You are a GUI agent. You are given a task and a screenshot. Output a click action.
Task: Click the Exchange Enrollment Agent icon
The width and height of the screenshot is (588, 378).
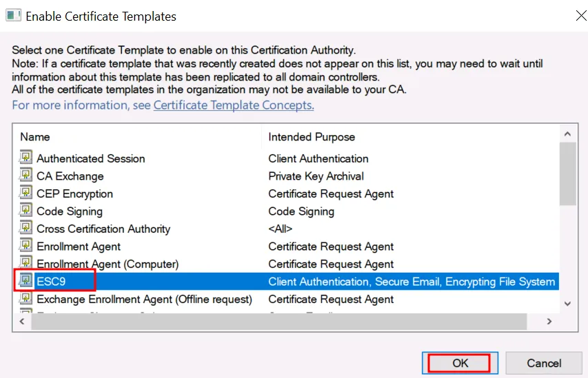point(27,299)
